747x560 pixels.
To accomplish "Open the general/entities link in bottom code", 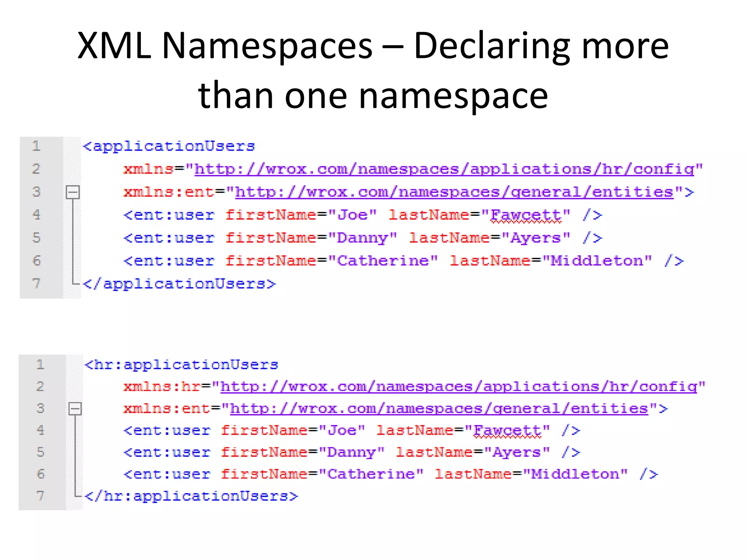I will 439,409.
